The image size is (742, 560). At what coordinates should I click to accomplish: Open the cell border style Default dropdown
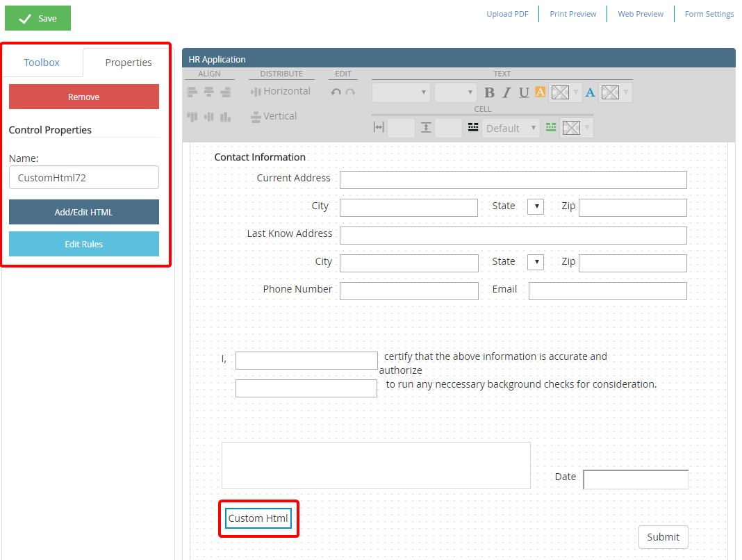[511, 128]
